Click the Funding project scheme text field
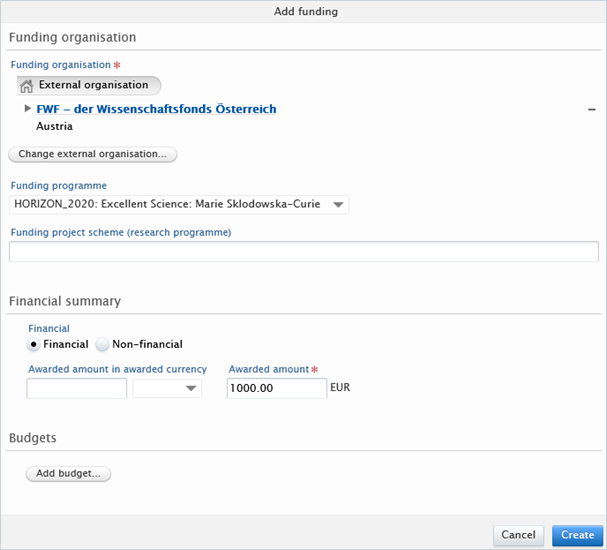The height and width of the screenshot is (550, 607). coord(303,252)
